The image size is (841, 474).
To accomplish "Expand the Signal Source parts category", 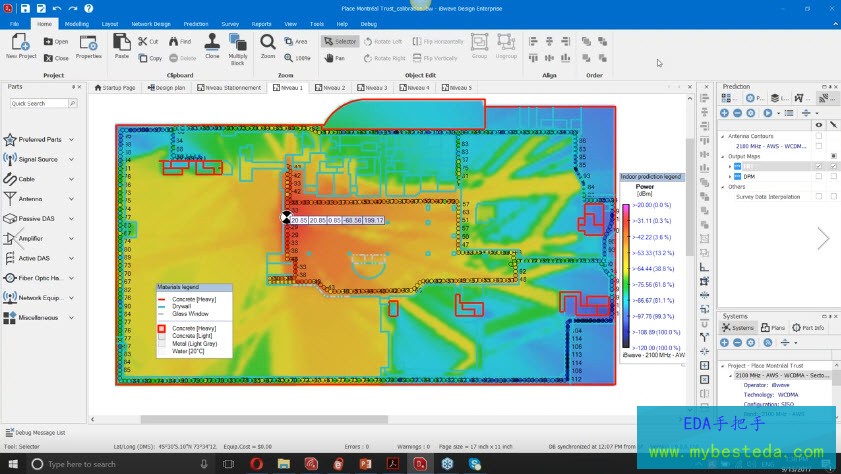I will pos(72,159).
